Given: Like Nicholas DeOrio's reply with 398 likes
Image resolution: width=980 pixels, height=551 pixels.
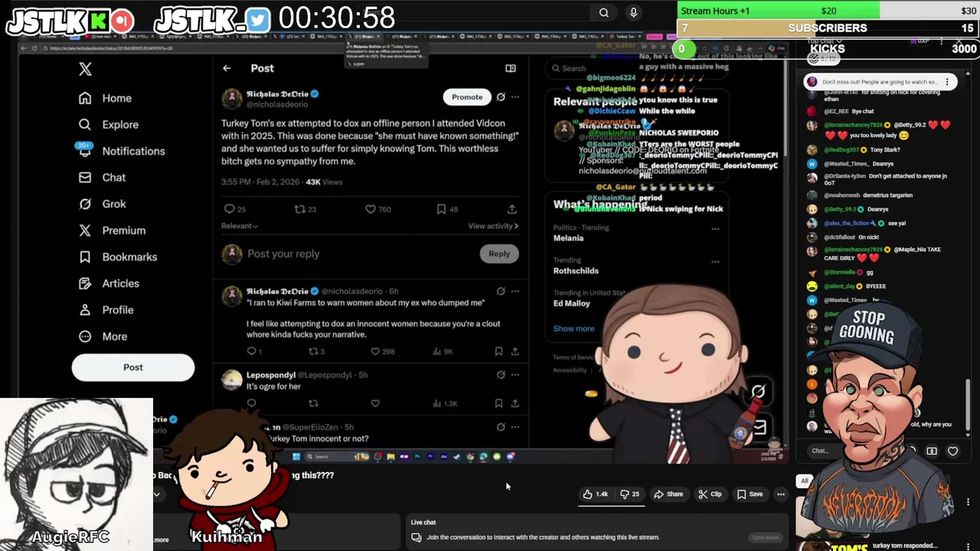Looking at the screenshot, I should pos(375,351).
